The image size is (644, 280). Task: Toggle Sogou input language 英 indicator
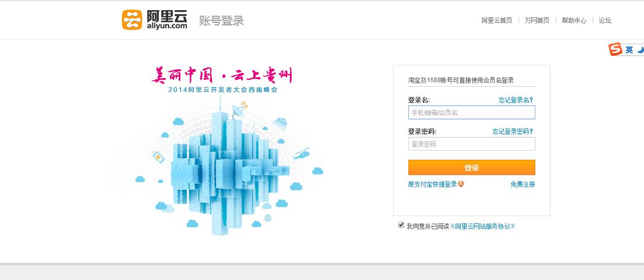[629, 50]
